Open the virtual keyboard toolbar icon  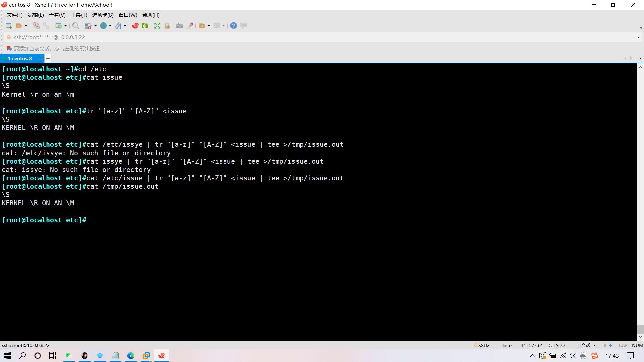179,26
